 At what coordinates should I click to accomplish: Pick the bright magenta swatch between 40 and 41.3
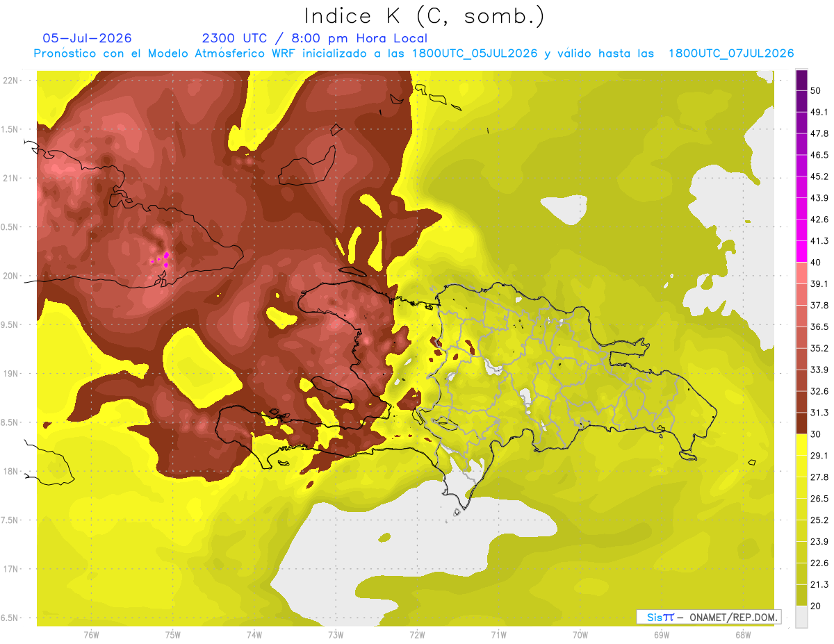click(801, 251)
